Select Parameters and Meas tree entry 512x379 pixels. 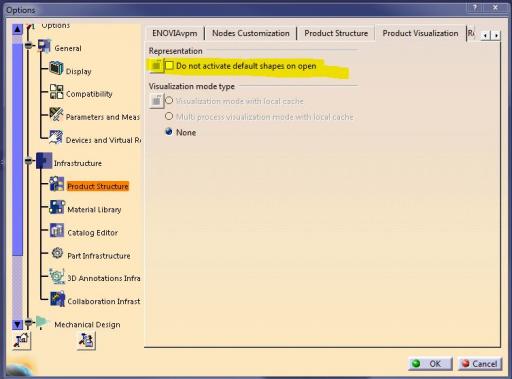(103, 117)
